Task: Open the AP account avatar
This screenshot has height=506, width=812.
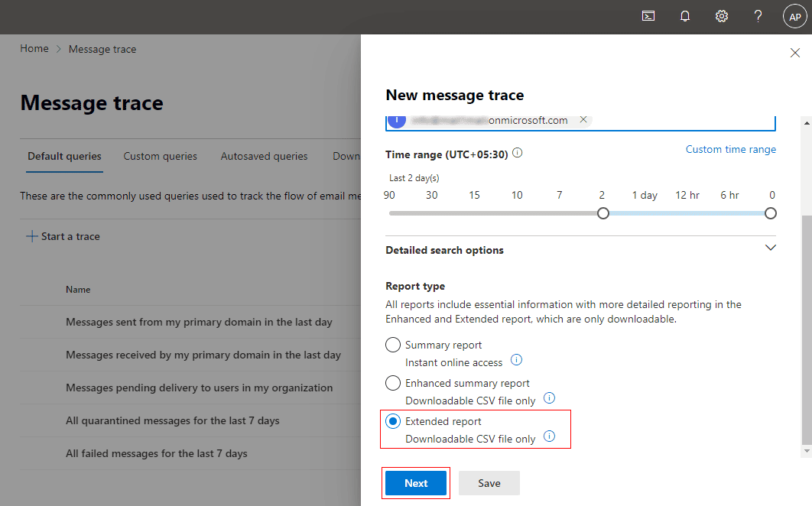Action: tap(795, 16)
